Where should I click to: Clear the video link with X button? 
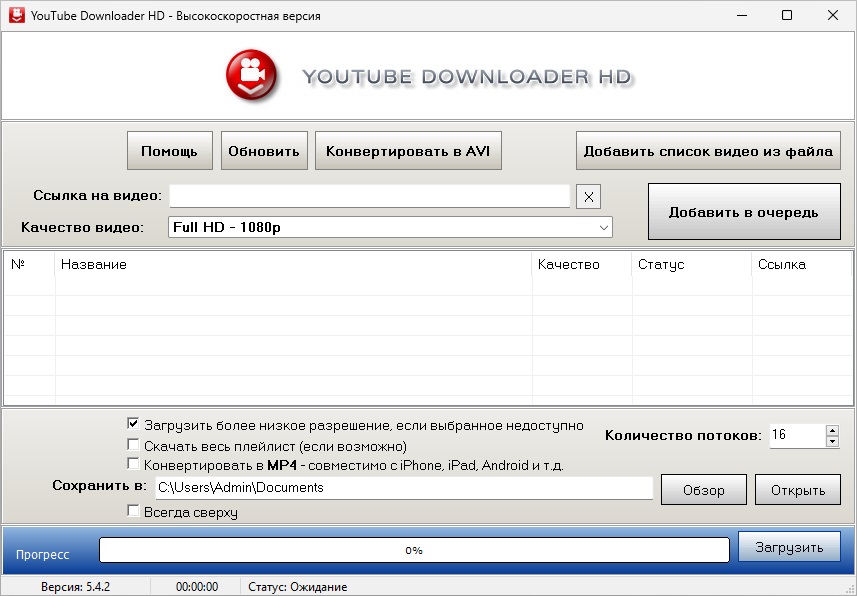pos(588,197)
